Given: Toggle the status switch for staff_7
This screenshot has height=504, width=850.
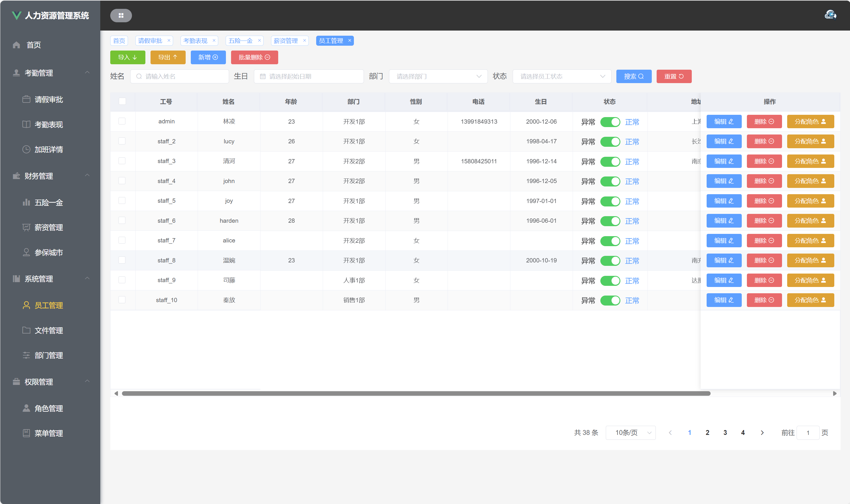Looking at the screenshot, I should click(x=610, y=241).
